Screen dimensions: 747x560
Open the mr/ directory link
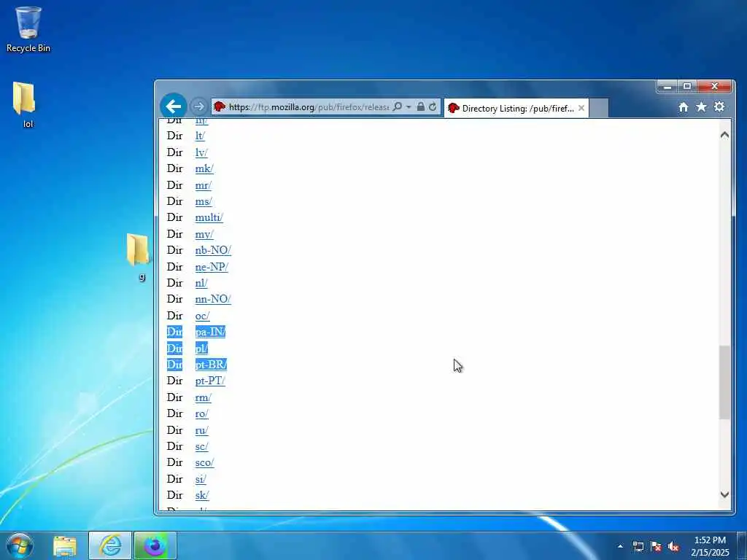(x=204, y=185)
